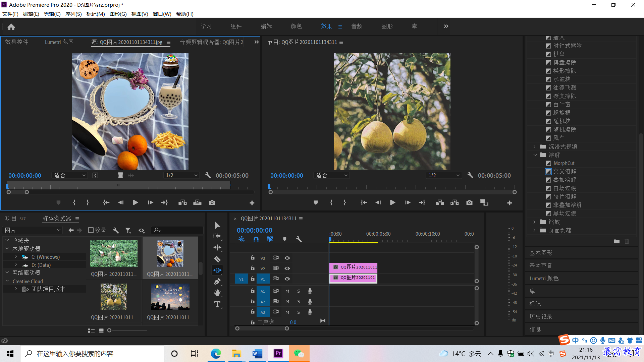Switch to 项目: srz tab

(15, 219)
